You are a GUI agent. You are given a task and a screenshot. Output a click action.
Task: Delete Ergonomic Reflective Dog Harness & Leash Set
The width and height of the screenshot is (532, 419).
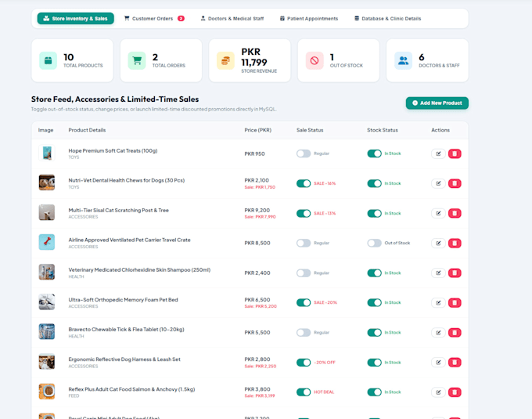click(x=455, y=363)
